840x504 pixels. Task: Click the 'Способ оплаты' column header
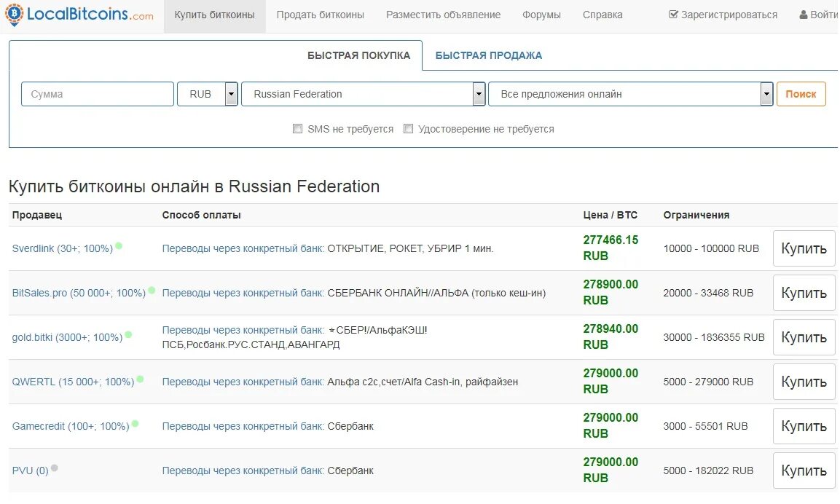pos(201,215)
